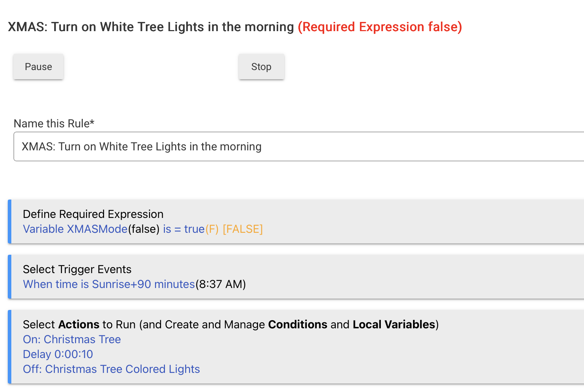Edit the Sunrise+90 minutes trigger link
This screenshot has width=584, height=392.
(x=109, y=284)
